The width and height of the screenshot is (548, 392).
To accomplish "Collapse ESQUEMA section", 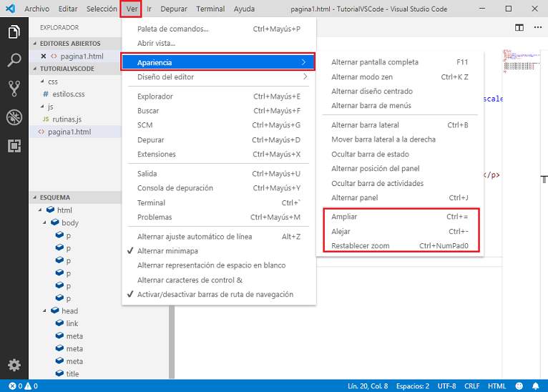I will [x=34, y=197].
